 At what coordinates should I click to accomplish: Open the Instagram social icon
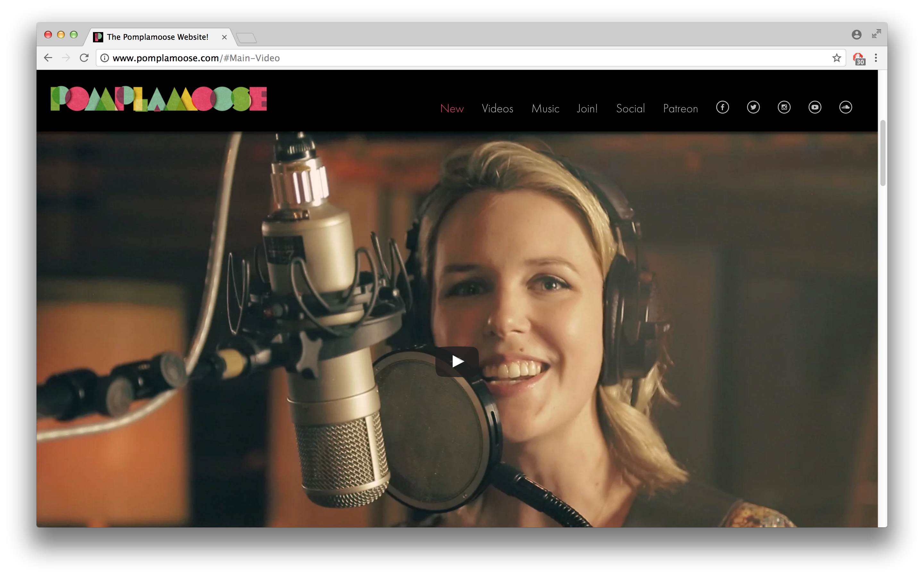pos(784,107)
